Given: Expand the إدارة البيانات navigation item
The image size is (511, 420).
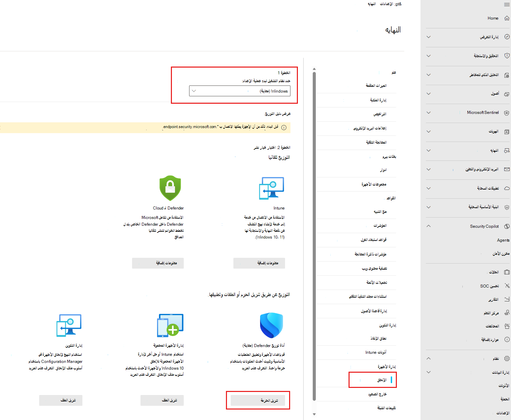Looking at the screenshot, I should 429,372.
